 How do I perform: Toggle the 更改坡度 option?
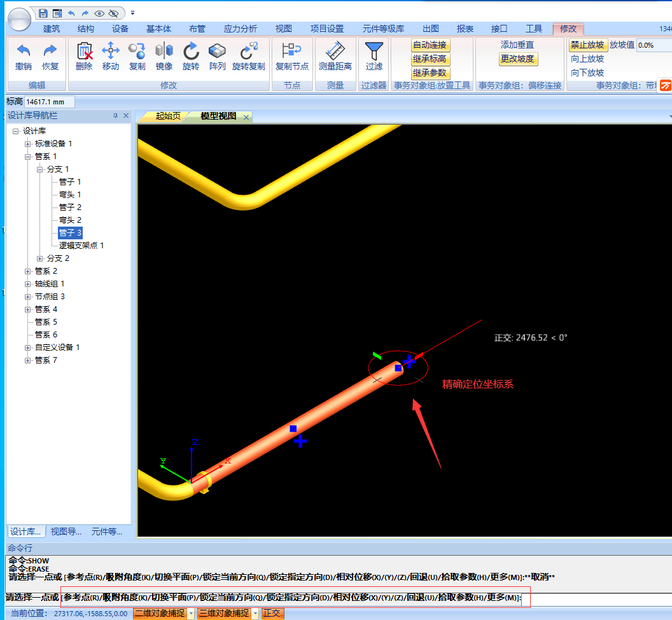click(x=518, y=59)
